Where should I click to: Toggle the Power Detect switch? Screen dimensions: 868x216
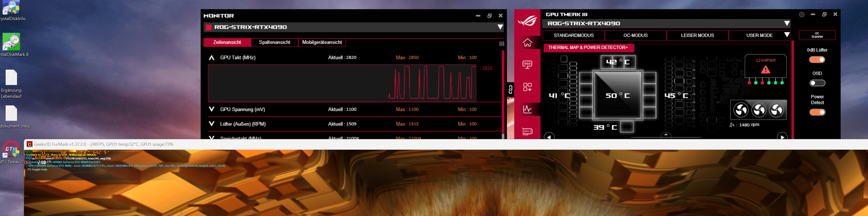pos(817,112)
